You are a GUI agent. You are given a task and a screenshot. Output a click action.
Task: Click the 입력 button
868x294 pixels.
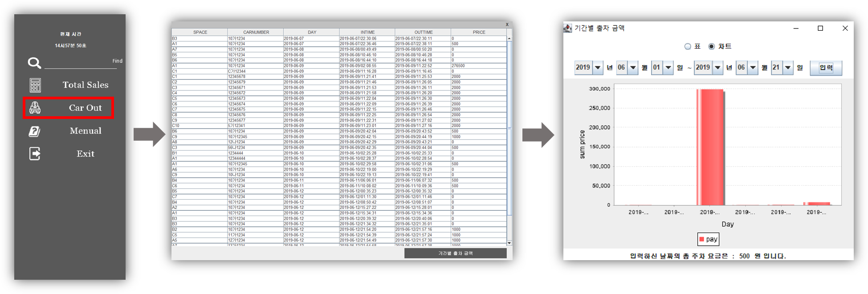pyautogui.click(x=826, y=68)
